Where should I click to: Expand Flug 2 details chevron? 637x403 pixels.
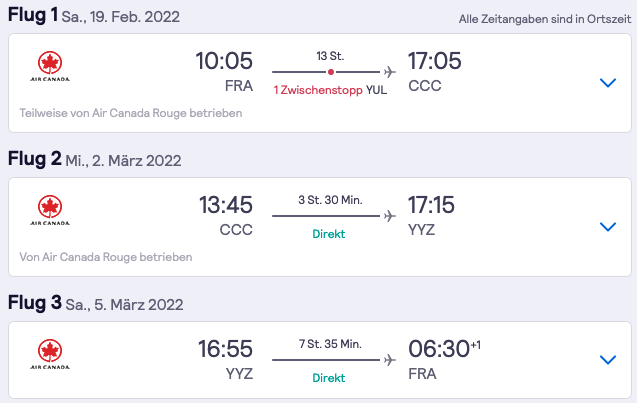point(608,226)
